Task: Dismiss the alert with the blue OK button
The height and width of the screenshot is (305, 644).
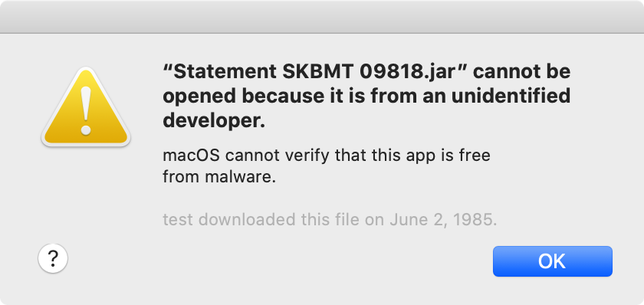Action: [x=553, y=261]
